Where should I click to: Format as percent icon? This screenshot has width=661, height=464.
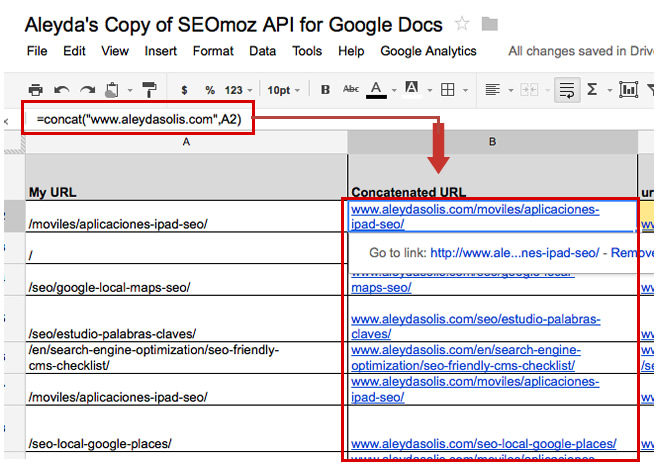[210, 90]
